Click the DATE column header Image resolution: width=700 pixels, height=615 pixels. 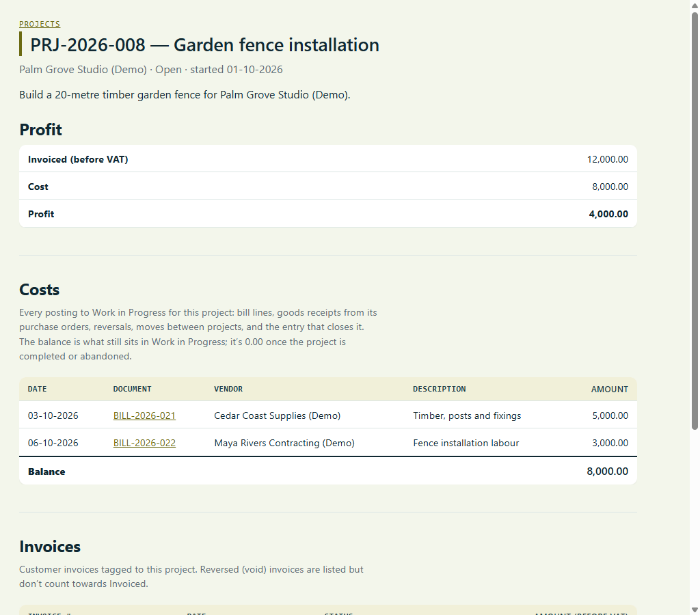click(37, 389)
